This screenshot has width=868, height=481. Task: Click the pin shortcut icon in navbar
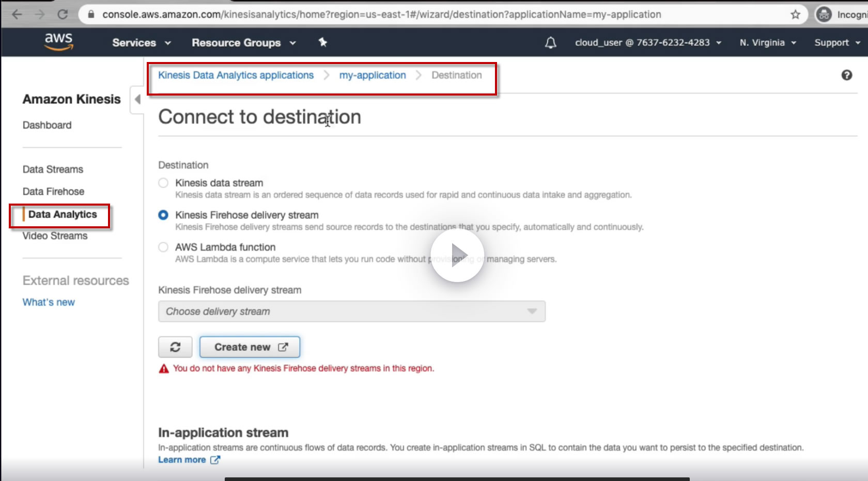(x=323, y=42)
